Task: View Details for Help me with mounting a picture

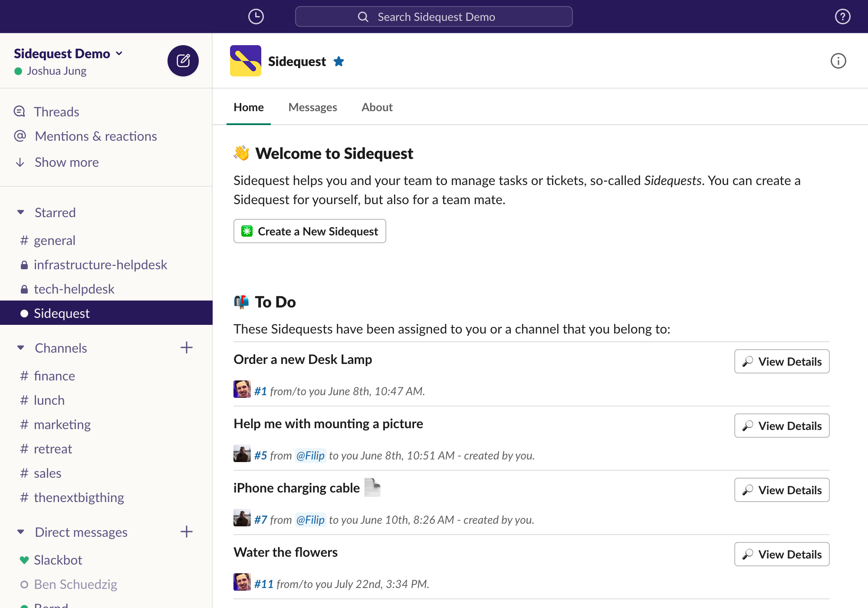Action: click(782, 426)
